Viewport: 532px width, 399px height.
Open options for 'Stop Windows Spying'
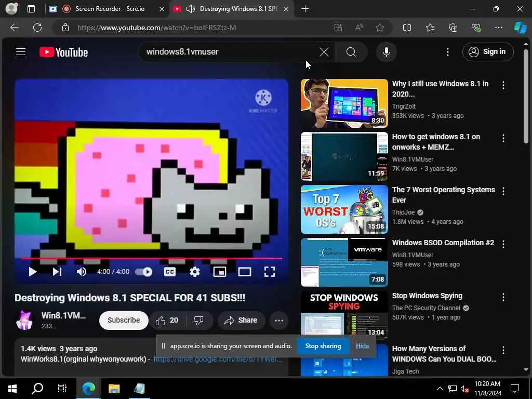pos(503,297)
